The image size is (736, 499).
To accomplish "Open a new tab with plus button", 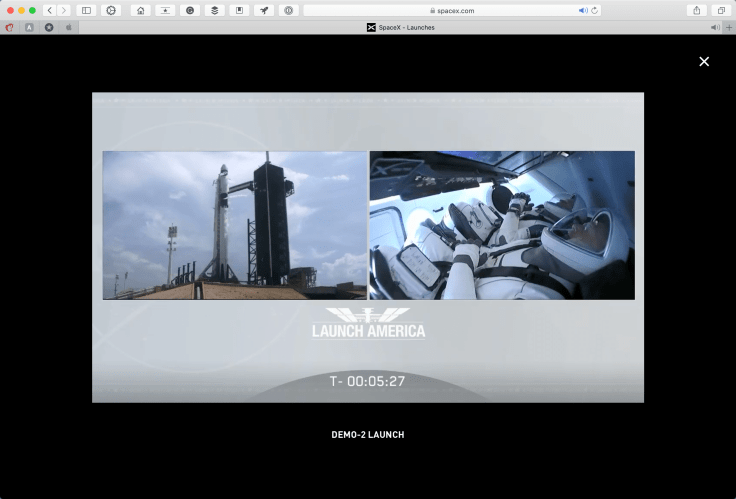I will tap(729, 28).
